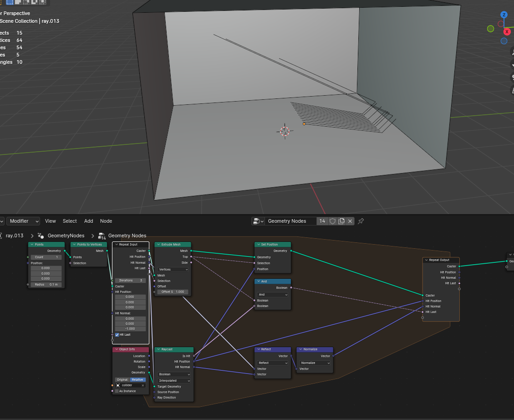Open the And operation dropdown
The image size is (514, 420).
(272, 295)
